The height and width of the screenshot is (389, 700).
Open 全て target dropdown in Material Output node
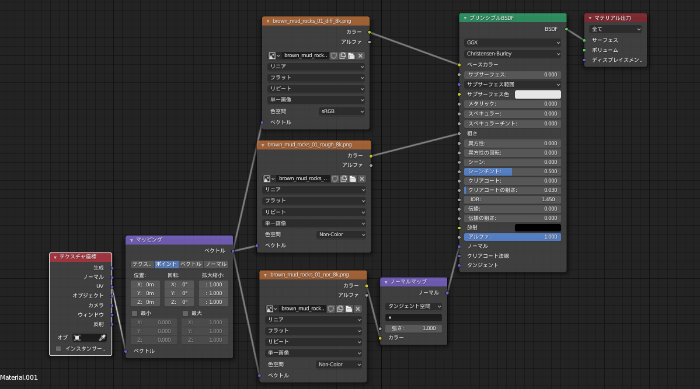[x=615, y=29]
